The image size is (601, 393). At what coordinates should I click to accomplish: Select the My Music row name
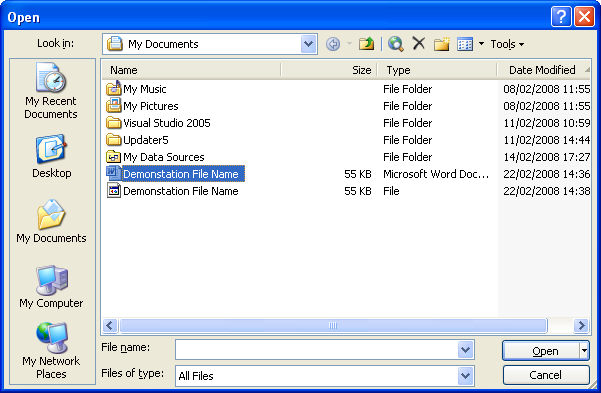pyautogui.click(x=145, y=89)
